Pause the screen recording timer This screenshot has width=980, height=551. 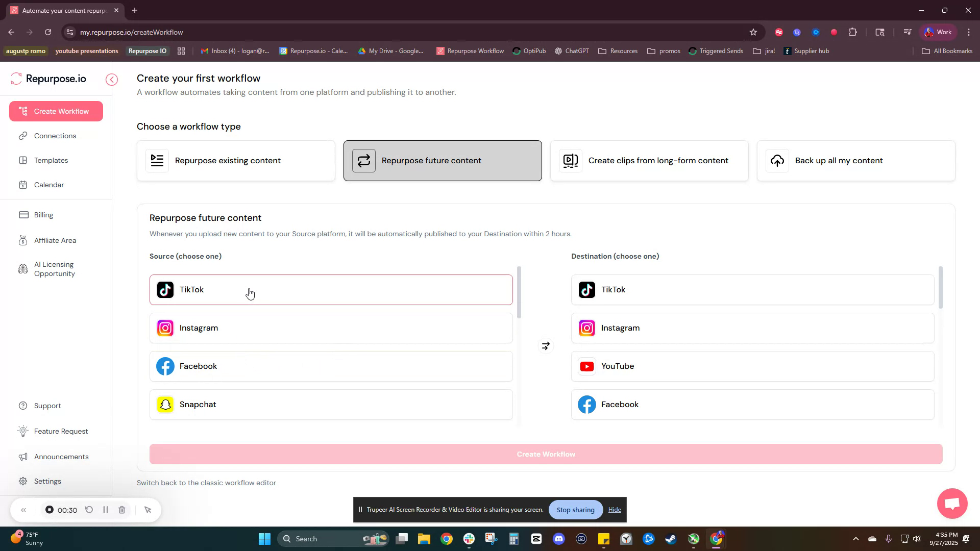tap(106, 510)
